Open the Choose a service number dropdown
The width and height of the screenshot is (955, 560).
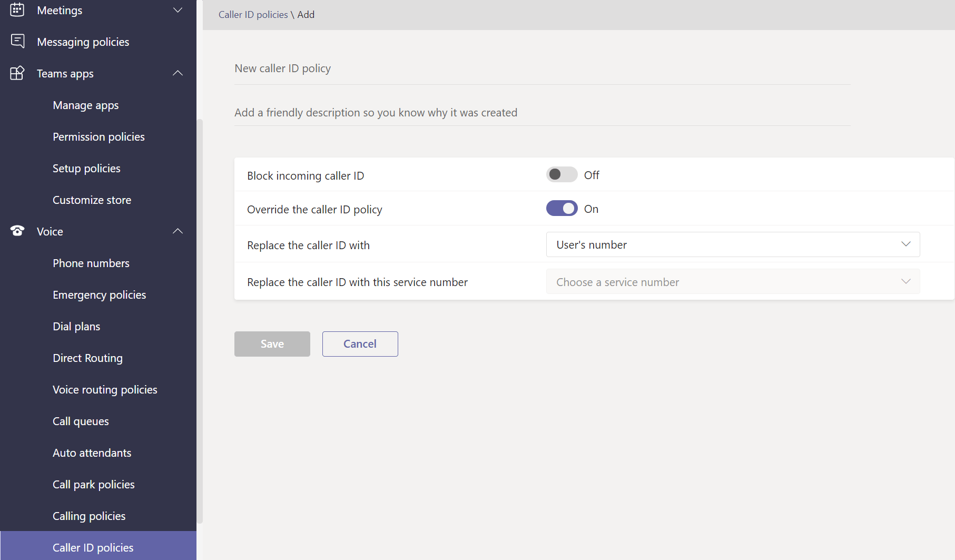click(733, 282)
